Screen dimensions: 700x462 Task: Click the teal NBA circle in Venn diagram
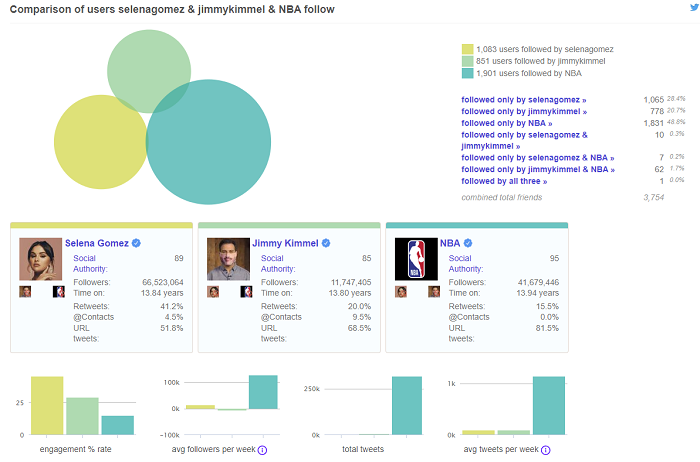point(214,152)
